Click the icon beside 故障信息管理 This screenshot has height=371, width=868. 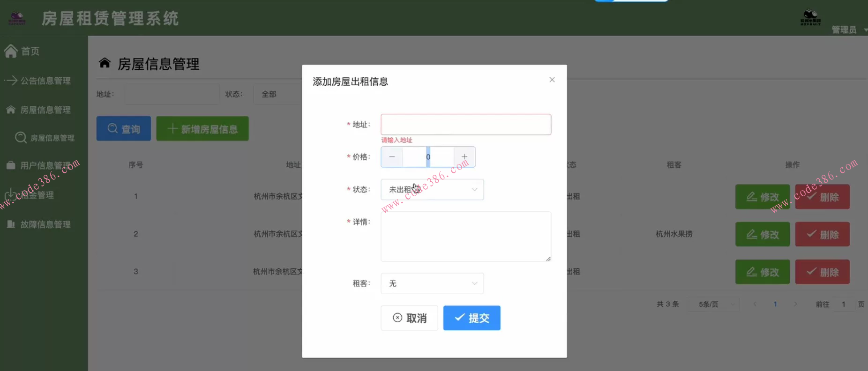[11, 224]
